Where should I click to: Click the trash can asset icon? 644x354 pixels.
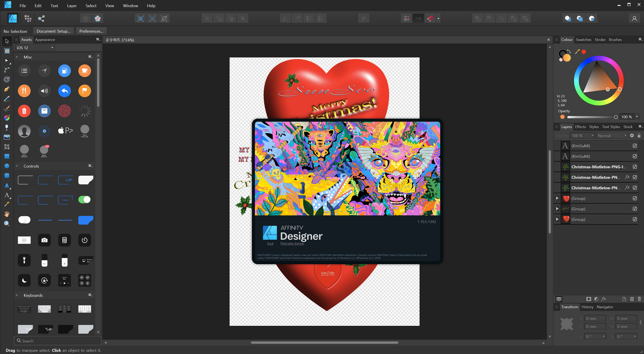(x=24, y=111)
